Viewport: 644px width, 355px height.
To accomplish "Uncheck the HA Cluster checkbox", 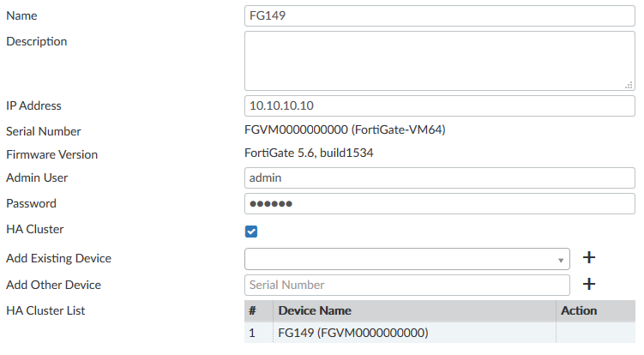I will click(251, 231).
